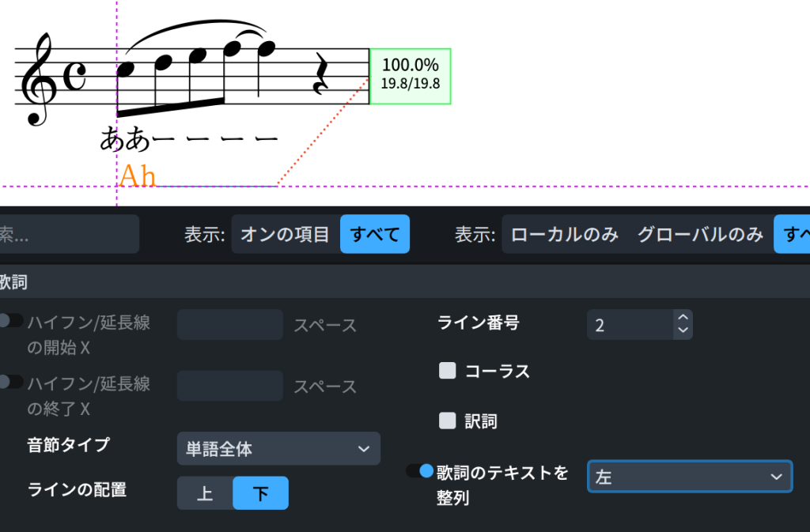This screenshot has height=532, width=810.
Task: Select the quarter rest in the measure
Action: [321, 76]
